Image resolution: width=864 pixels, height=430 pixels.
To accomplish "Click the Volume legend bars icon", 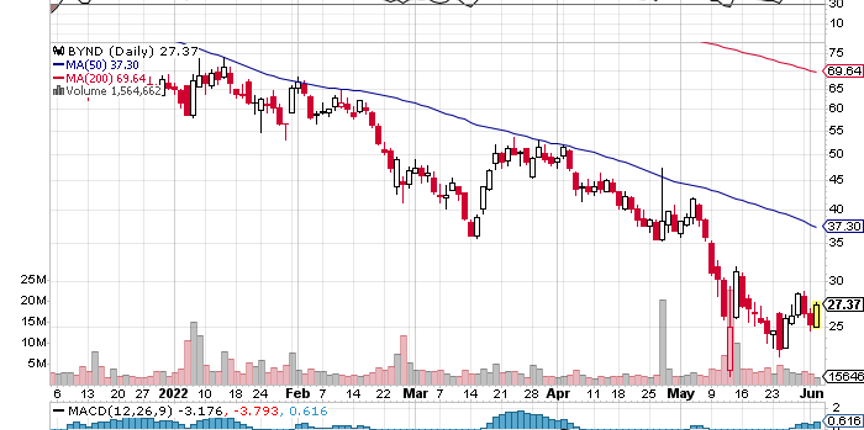I will (x=58, y=90).
